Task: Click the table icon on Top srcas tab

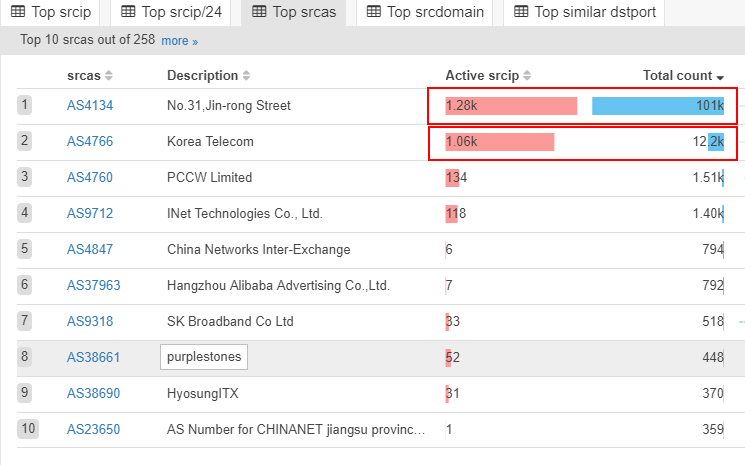Action: coord(259,12)
